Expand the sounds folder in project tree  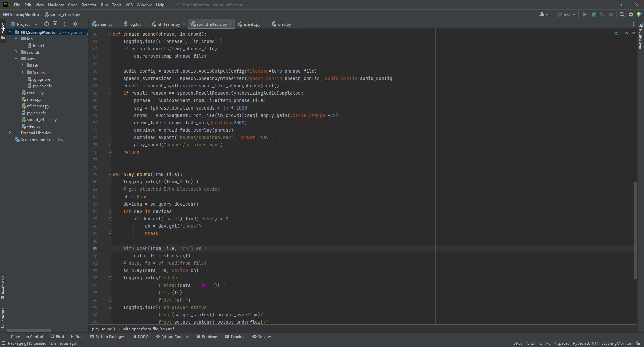[x=16, y=52]
